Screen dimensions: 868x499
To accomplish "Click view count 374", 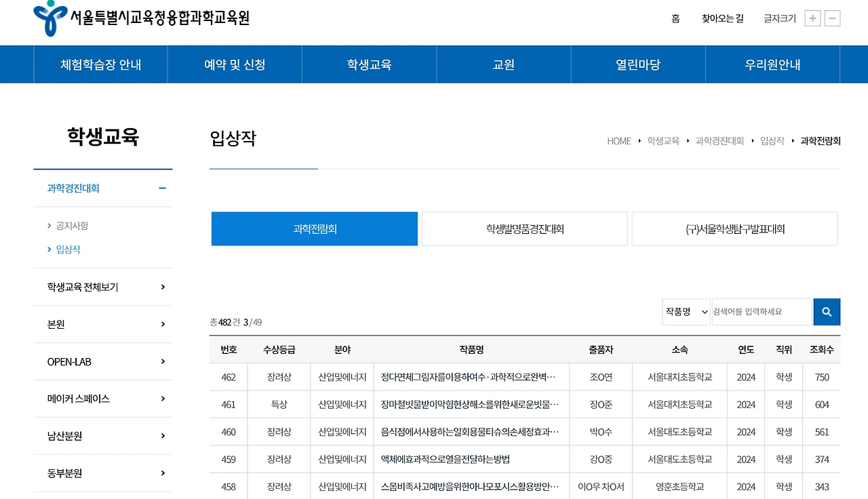I will coord(822,460).
